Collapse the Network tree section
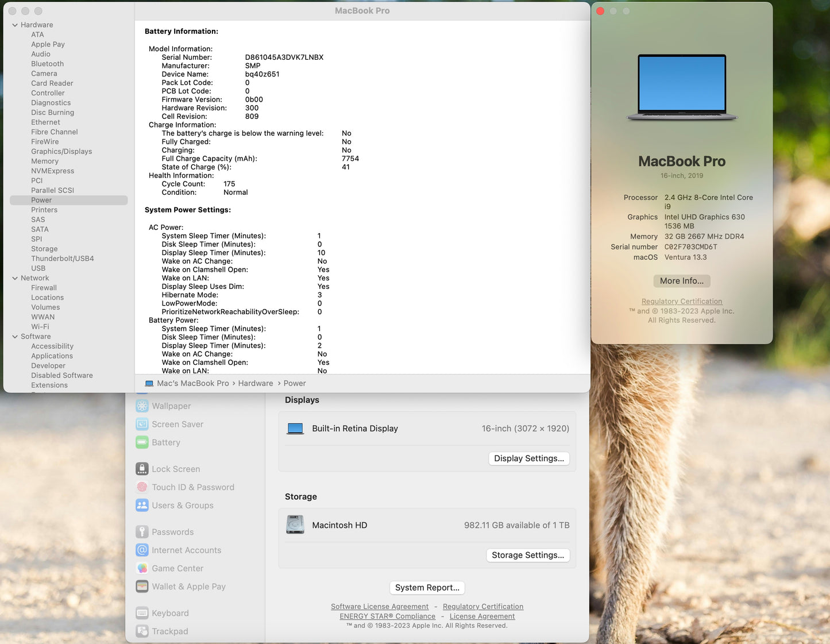Viewport: 830px width, 644px height. click(14, 277)
